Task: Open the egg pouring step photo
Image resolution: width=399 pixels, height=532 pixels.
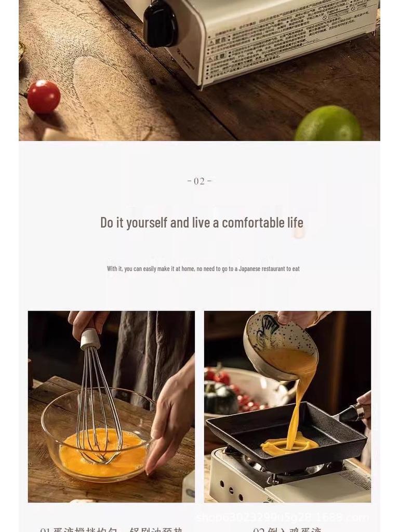Action: [287, 406]
